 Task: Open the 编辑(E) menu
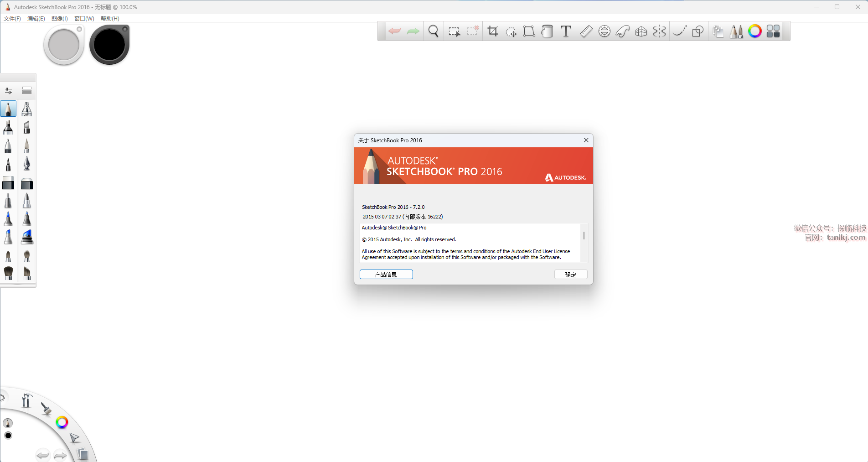pyautogui.click(x=36, y=19)
